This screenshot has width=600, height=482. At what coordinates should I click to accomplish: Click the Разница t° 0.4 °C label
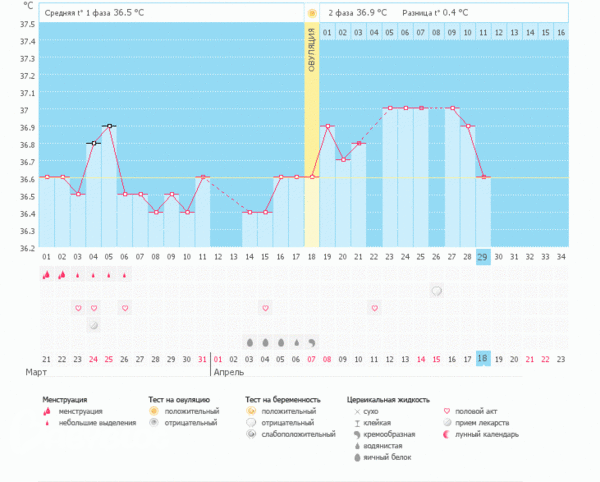pyautogui.click(x=434, y=13)
